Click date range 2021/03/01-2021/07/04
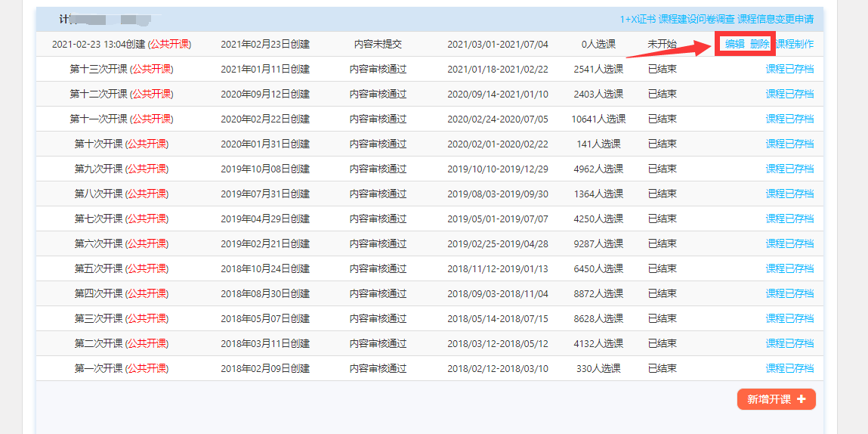This screenshot has height=434, width=868. click(x=498, y=45)
